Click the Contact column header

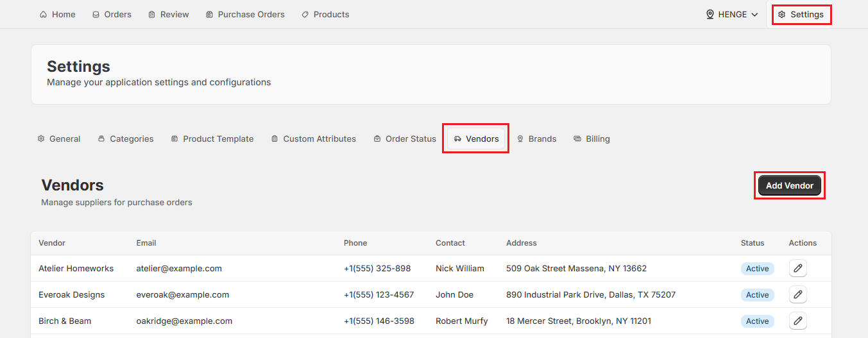click(x=450, y=243)
